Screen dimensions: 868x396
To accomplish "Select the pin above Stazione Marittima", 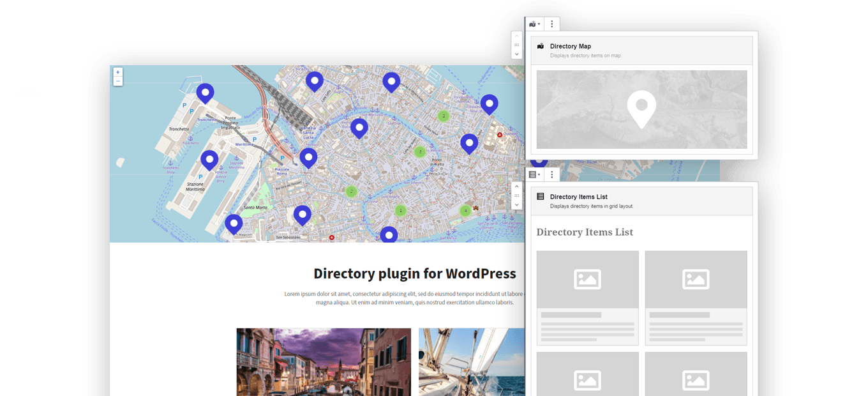I will 209,160.
